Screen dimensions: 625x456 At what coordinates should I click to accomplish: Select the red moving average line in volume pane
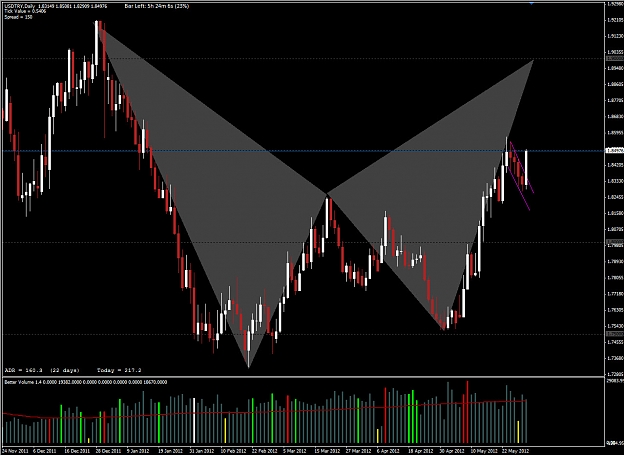coord(265,411)
